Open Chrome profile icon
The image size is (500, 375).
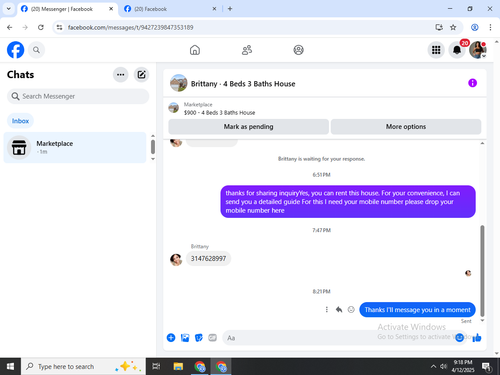(x=475, y=27)
